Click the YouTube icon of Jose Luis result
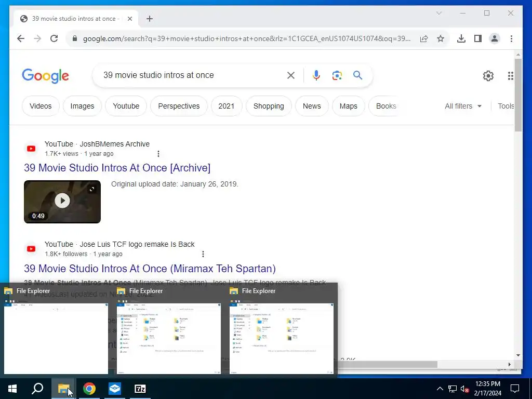 tap(31, 249)
